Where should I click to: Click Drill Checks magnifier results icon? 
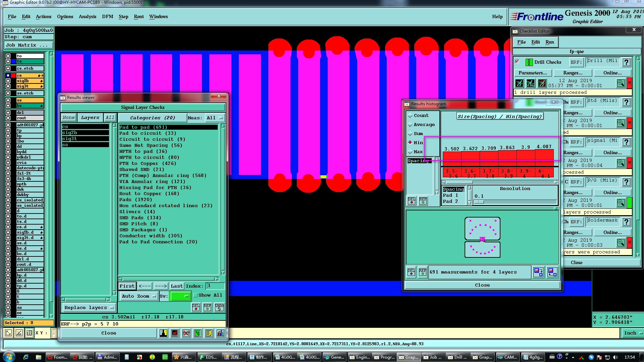tap(621, 83)
